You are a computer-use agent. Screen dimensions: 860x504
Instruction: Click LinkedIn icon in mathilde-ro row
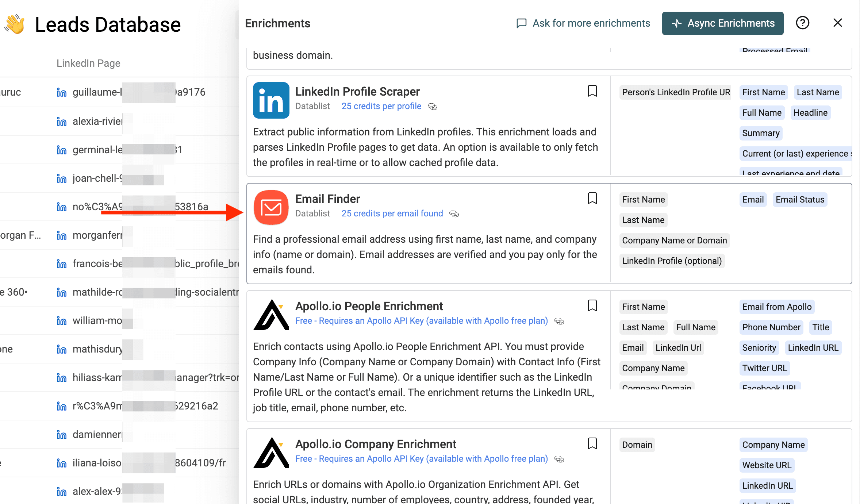pyautogui.click(x=61, y=292)
